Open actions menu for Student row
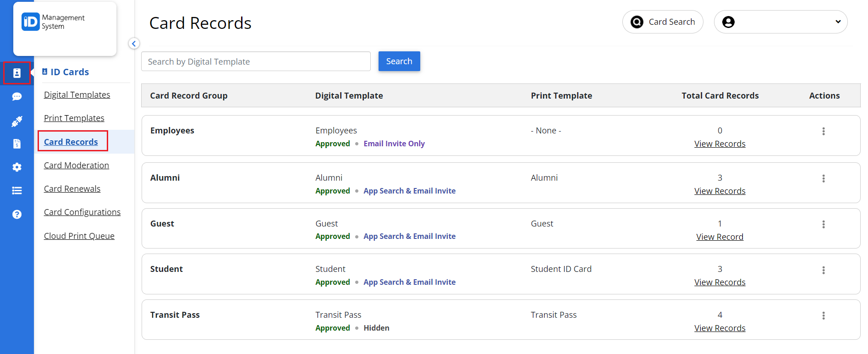Image resolution: width=868 pixels, height=354 pixels. coord(824,270)
